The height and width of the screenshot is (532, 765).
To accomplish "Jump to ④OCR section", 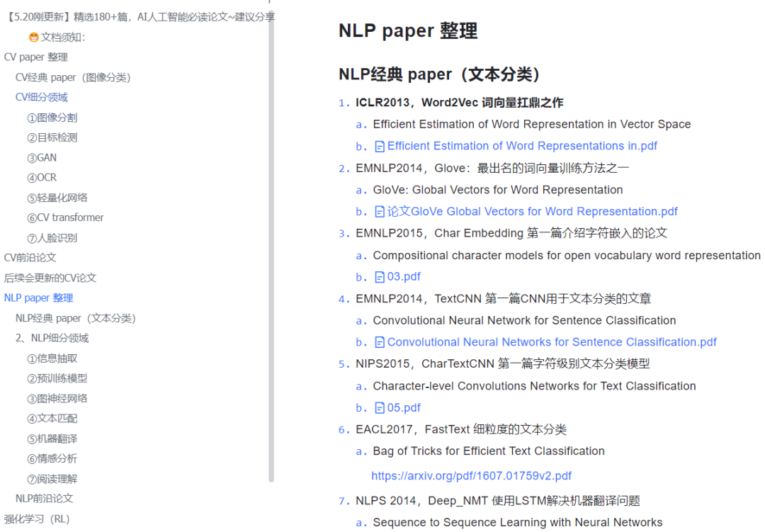I will 42,178.
